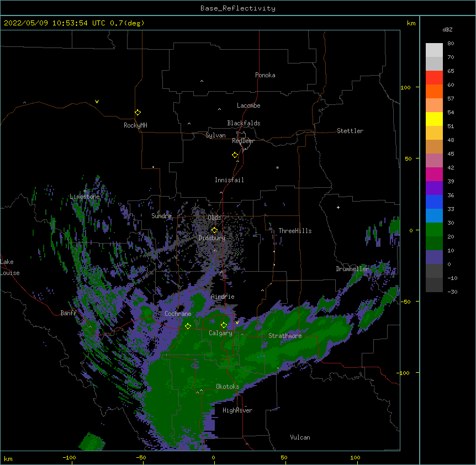Click the Vulcan label
The image size is (476, 465).
click(300, 437)
